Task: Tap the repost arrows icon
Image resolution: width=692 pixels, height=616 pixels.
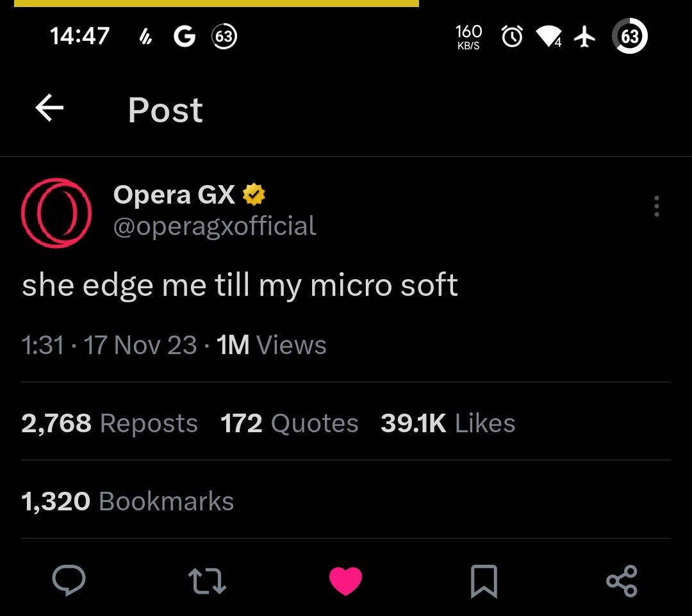Action: coord(208,581)
